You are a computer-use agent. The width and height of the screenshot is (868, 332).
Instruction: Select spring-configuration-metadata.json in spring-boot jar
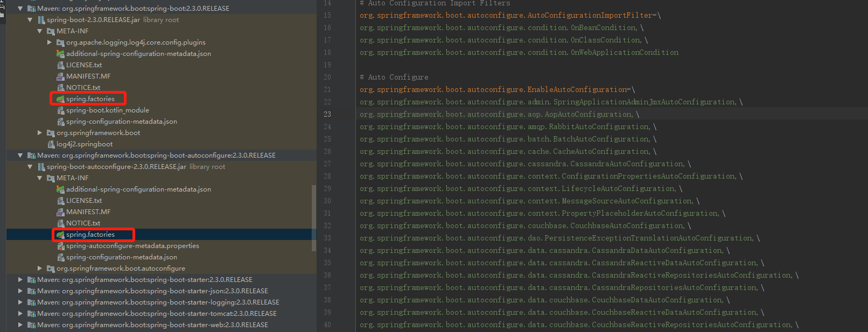click(122, 122)
